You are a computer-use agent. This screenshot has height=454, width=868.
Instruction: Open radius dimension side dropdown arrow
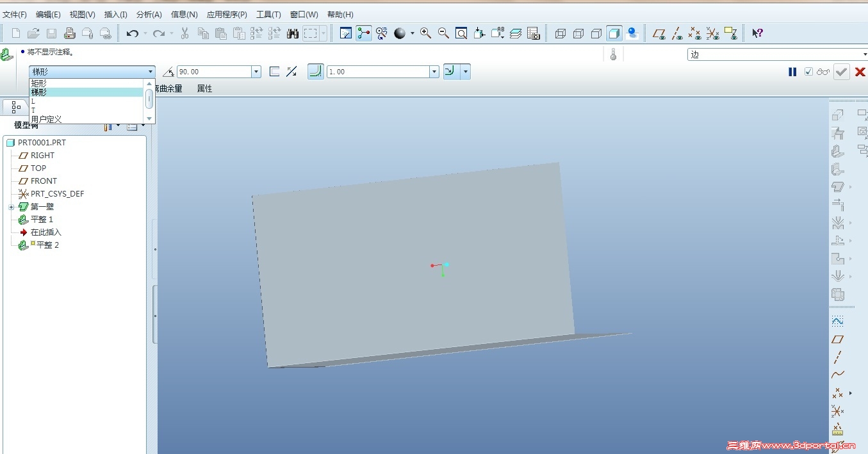point(465,72)
